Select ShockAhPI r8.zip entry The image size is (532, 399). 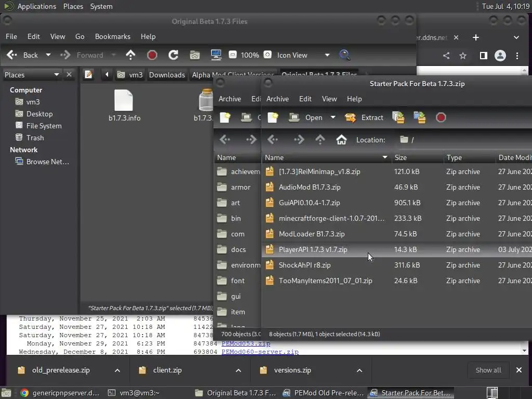click(x=397, y=265)
